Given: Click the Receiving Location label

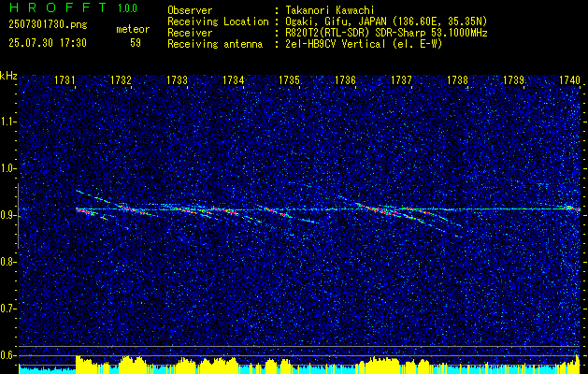Looking at the screenshot, I should click(x=218, y=22).
